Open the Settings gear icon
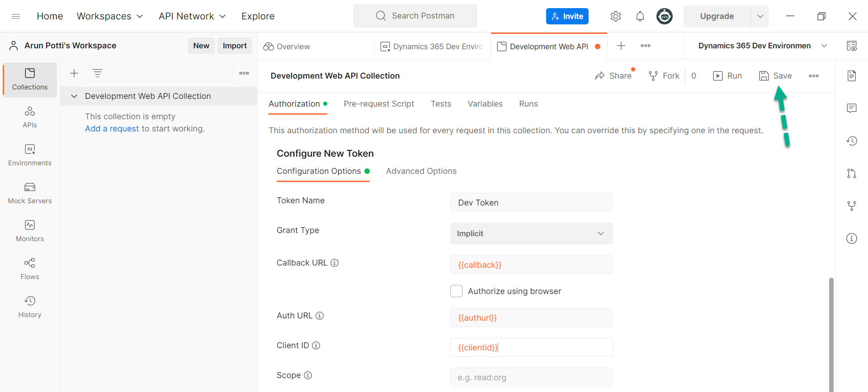This screenshot has width=868, height=392. click(x=615, y=16)
